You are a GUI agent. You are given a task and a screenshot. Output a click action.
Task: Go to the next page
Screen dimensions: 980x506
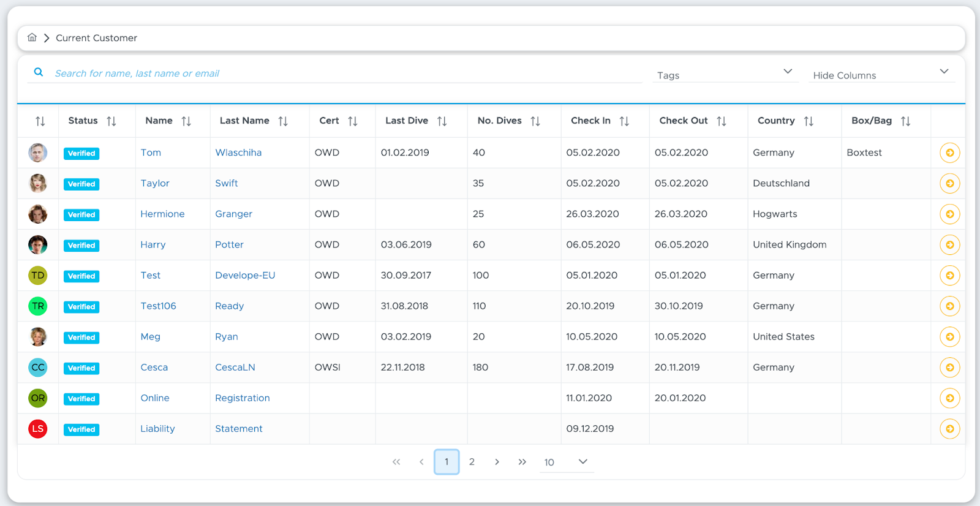[497, 462]
